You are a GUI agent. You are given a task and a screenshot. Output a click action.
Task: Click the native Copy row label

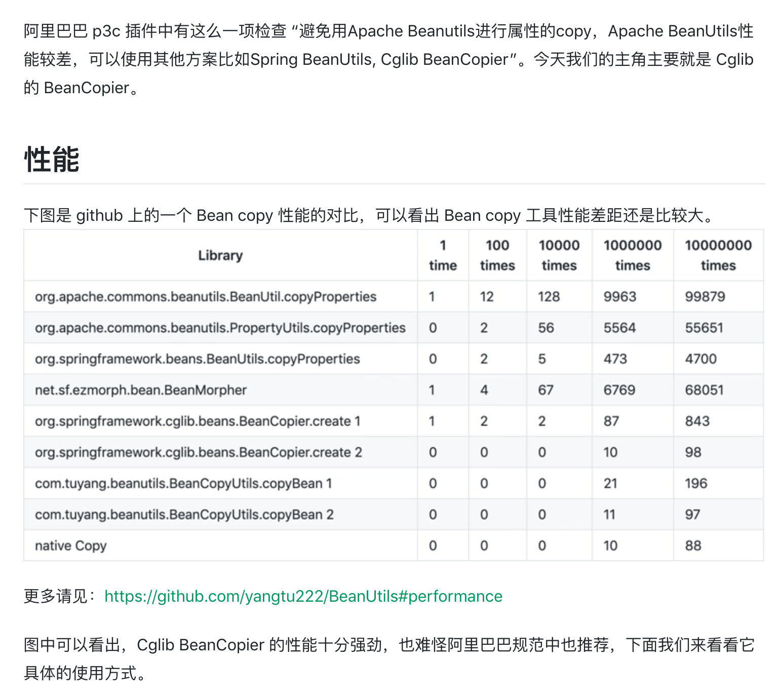[70, 546]
